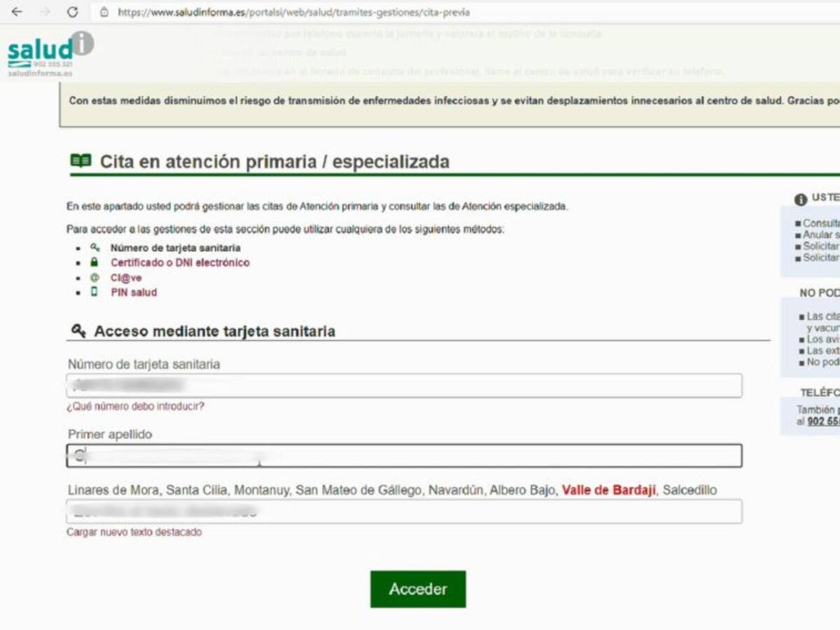Click the key icon beside Número de tarjeta sanitaria

(x=94, y=248)
